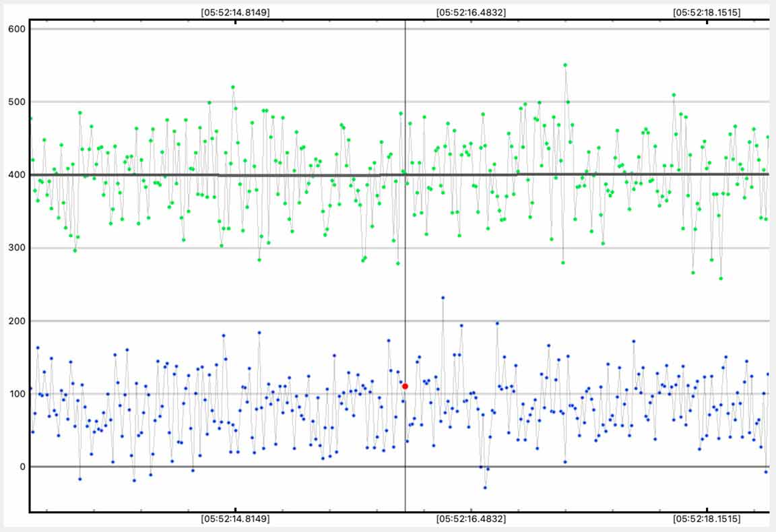Select the lowest green point near 260
The height and width of the screenshot is (532, 776).
click(721, 278)
